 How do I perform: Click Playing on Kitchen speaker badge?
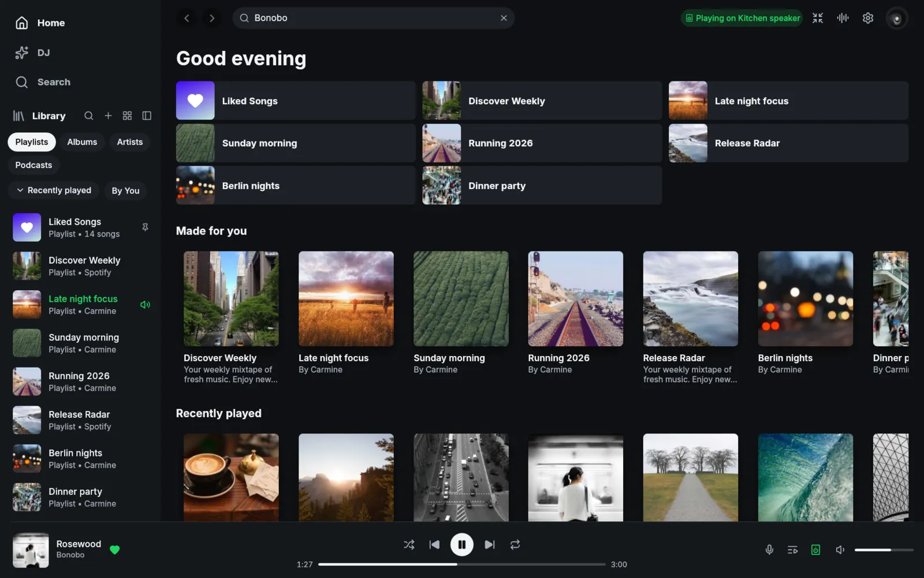[742, 18]
